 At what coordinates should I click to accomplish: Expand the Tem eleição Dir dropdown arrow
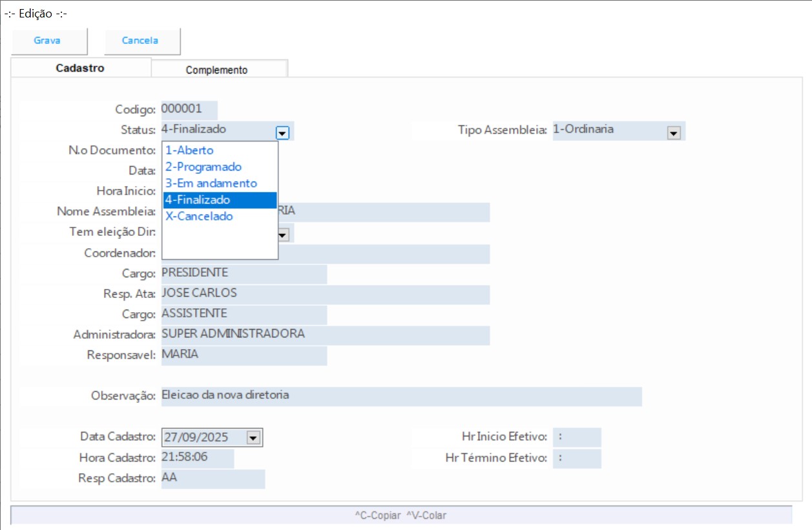click(283, 235)
